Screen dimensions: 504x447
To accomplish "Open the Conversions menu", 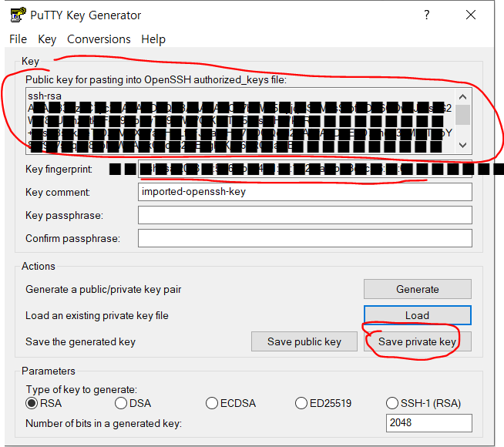I will 99,39.
